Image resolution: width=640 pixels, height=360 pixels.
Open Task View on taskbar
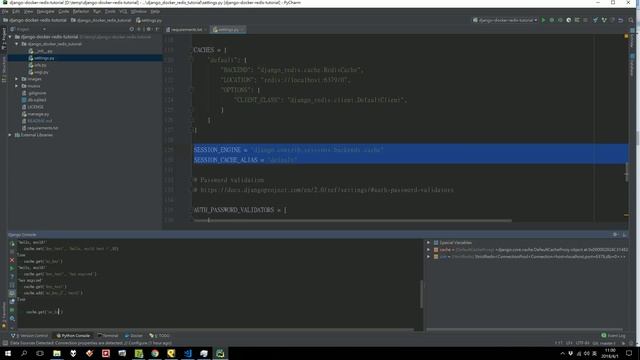tap(40, 353)
